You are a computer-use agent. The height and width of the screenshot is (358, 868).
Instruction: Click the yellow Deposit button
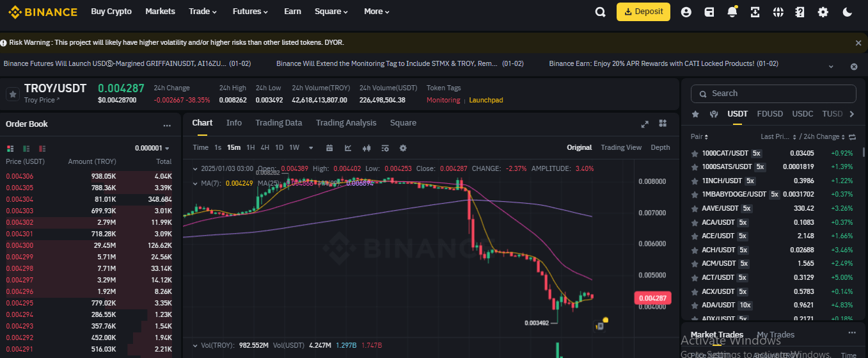[643, 12]
